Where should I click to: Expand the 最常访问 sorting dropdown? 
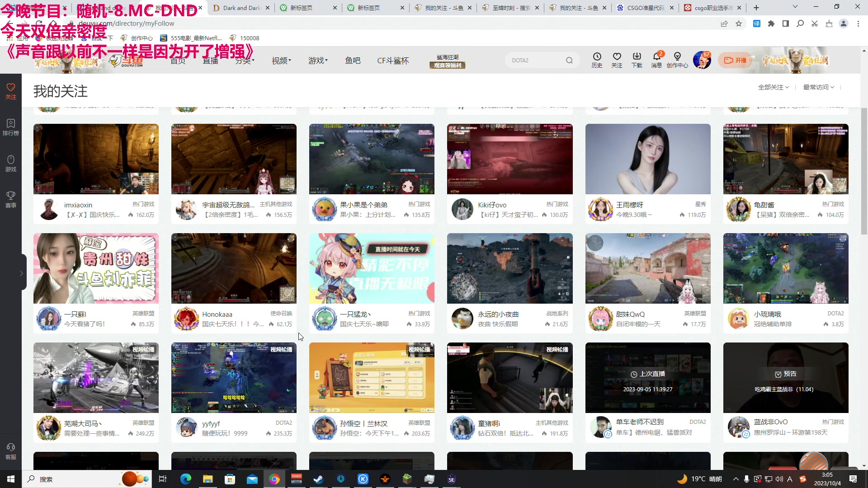coord(818,87)
